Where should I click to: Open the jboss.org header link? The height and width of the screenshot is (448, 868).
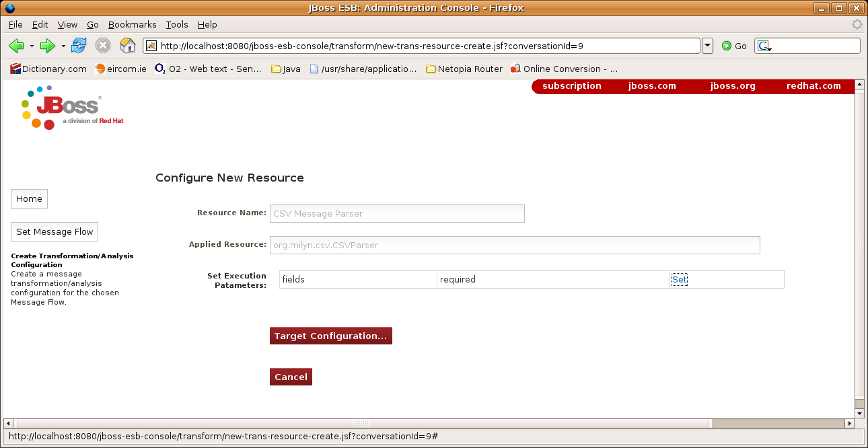click(x=732, y=86)
